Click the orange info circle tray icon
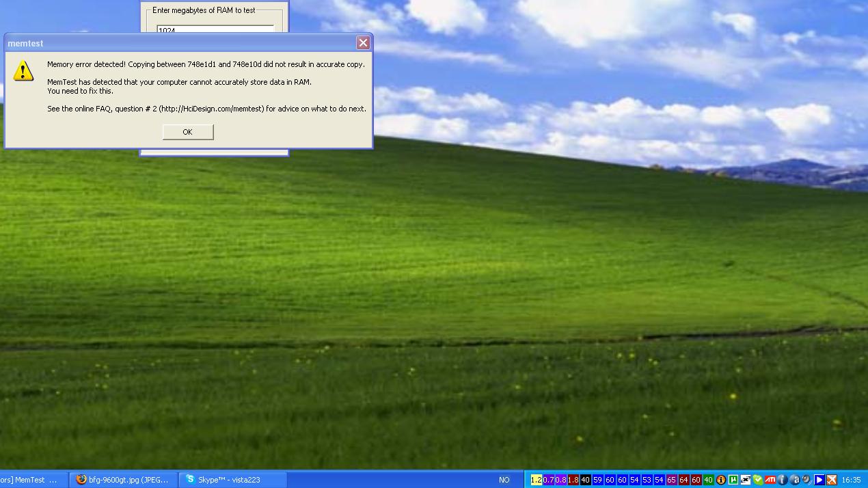The width and height of the screenshot is (868, 488). click(720, 480)
